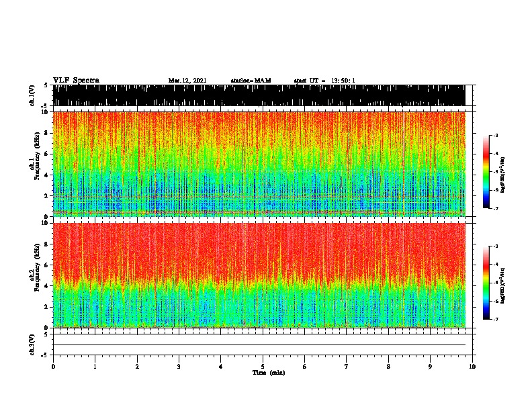Click the "-3" label on ch.1 color bar

pyautogui.click(x=495, y=136)
